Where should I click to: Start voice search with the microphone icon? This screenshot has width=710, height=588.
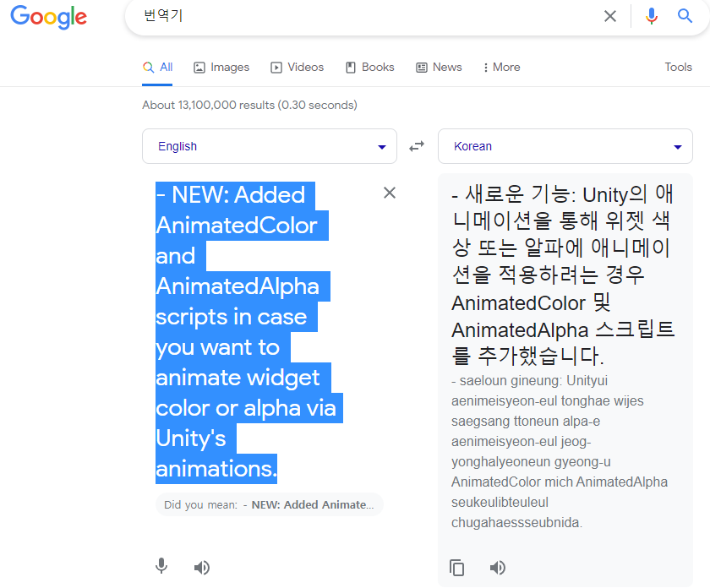coord(651,16)
